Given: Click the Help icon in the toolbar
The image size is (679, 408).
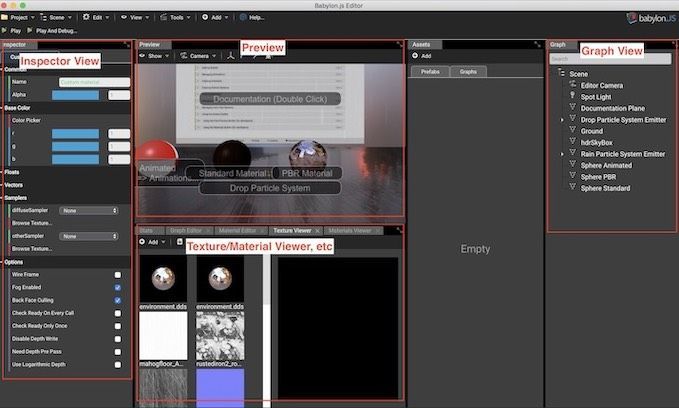Looking at the screenshot, I should (243, 17).
